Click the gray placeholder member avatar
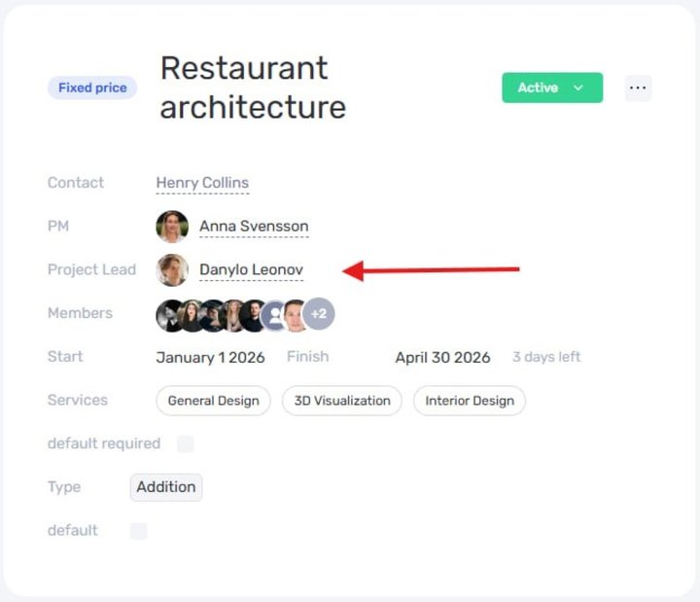The image size is (700, 602). pos(275,314)
